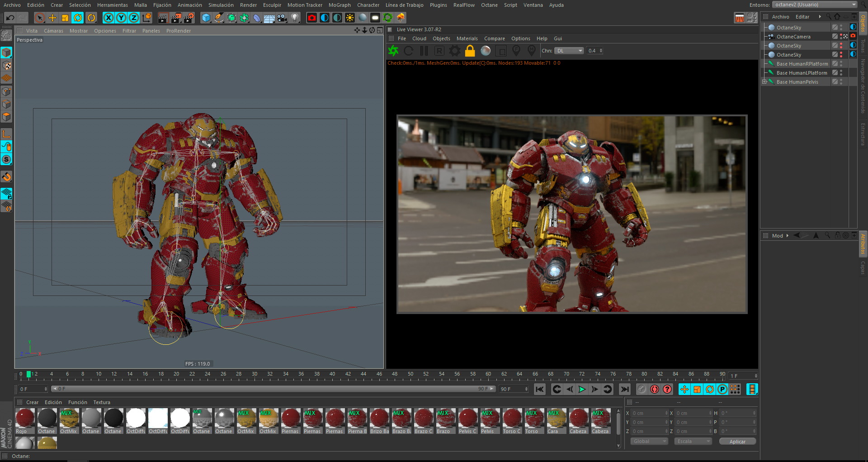Open the Chn DL channel dropdown
The width and height of the screenshot is (868, 462).
click(x=568, y=51)
